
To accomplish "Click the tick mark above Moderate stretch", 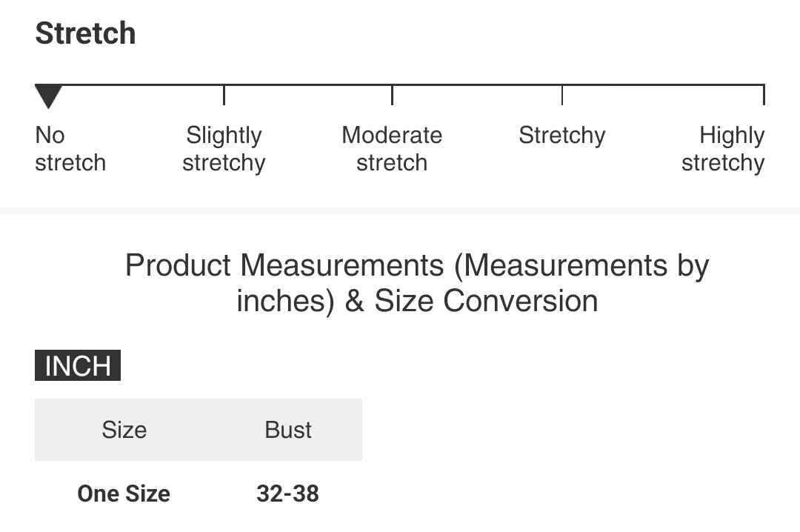I will point(392,95).
